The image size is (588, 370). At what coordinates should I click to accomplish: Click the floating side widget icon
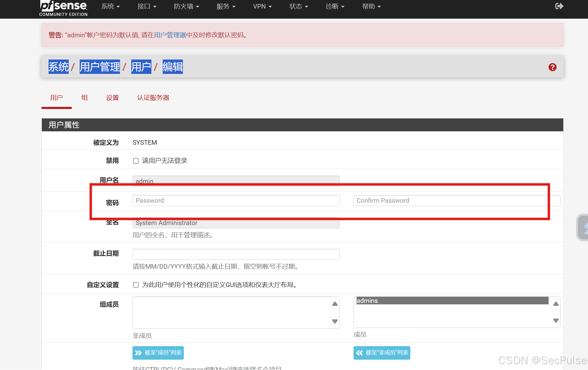[x=583, y=227]
